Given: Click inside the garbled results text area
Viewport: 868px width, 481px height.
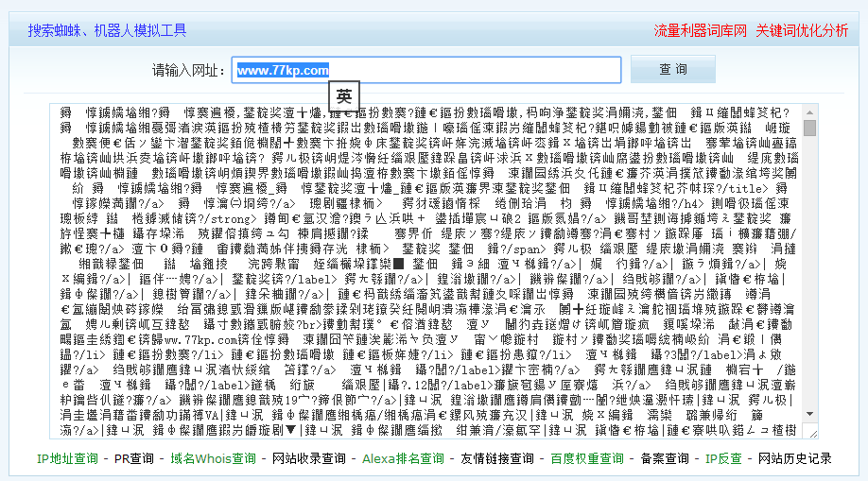Looking at the screenshot, I should coord(425,274).
